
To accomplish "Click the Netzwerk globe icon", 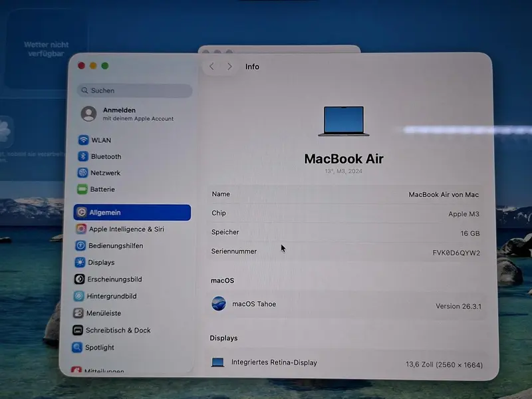I will [82, 173].
